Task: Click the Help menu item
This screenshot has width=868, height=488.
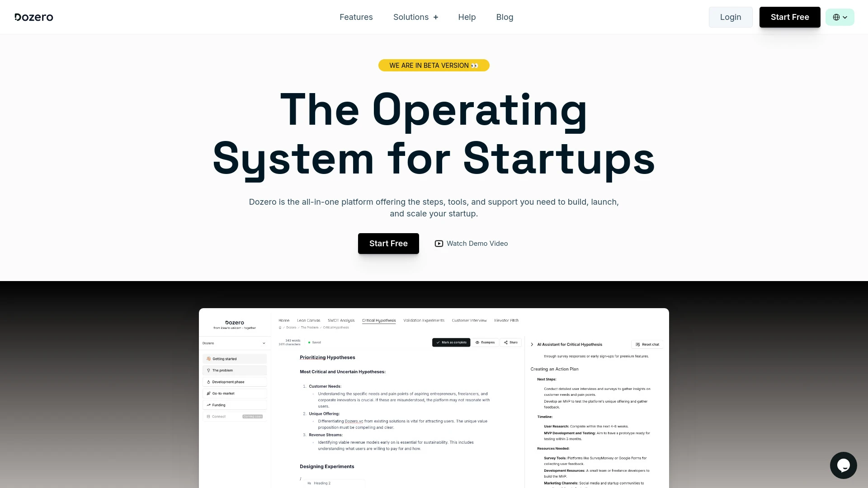Action: pyautogui.click(x=467, y=17)
